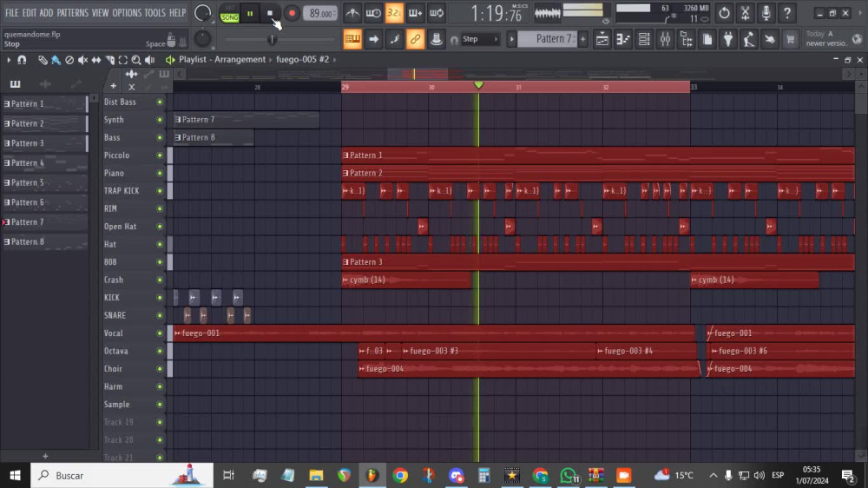This screenshot has height=488, width=868.
Task: Open the Arrangement breadcrumb arrow
Action: 271,59
